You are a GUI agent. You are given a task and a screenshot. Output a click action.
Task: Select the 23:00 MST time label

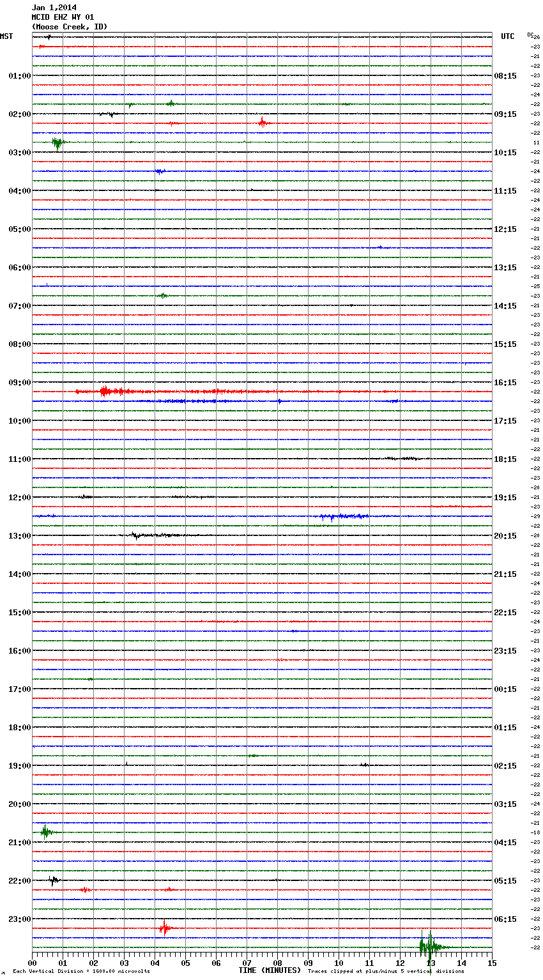tap(20, 919)
